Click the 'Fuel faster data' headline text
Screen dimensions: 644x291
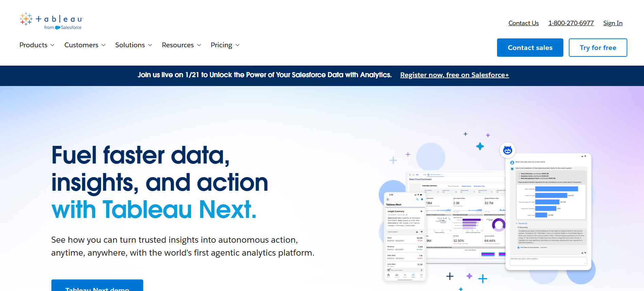(x=141, y=155)
